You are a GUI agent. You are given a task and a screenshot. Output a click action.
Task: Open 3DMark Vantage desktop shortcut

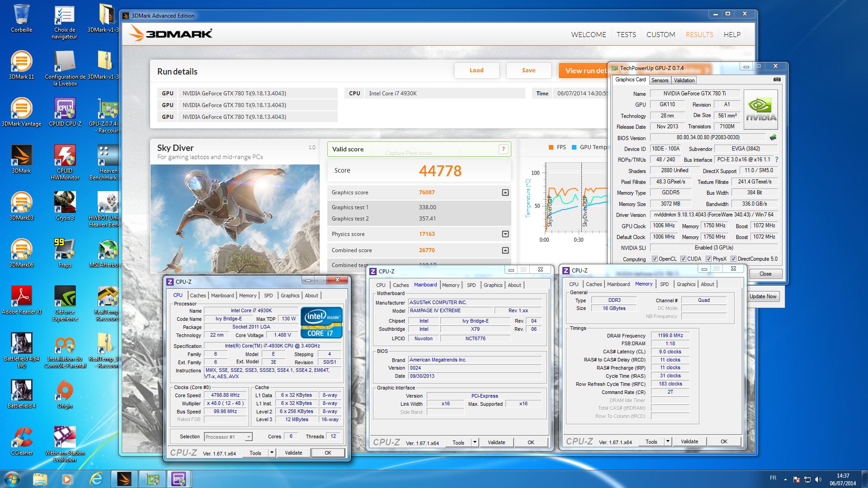tap(21, 112)
